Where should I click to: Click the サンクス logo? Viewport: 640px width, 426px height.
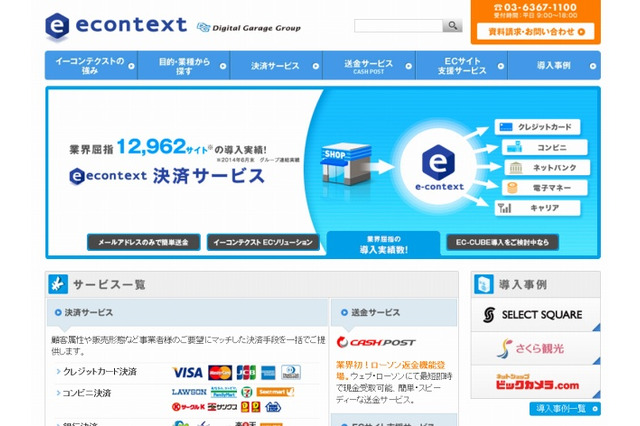pos(222,407)
